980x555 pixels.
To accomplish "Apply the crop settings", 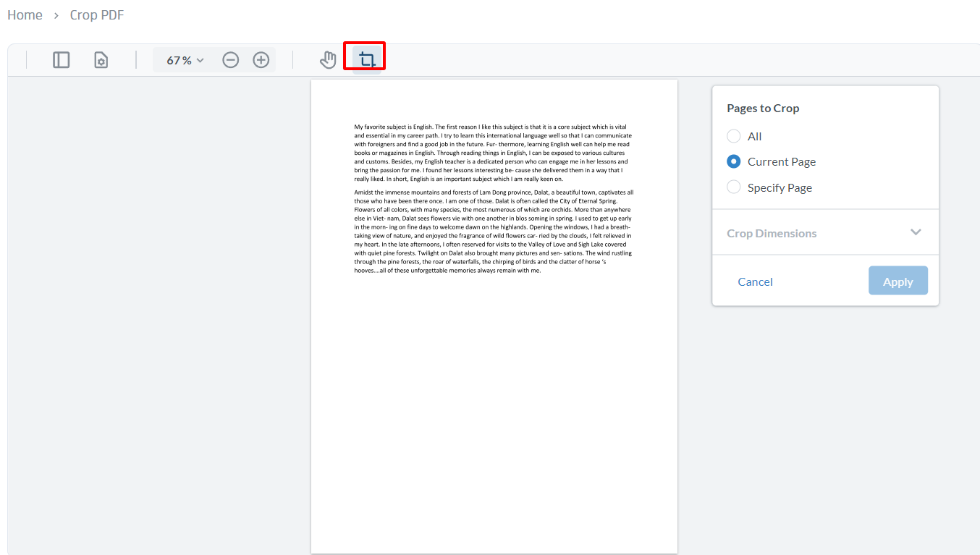I will coord(897,281).
